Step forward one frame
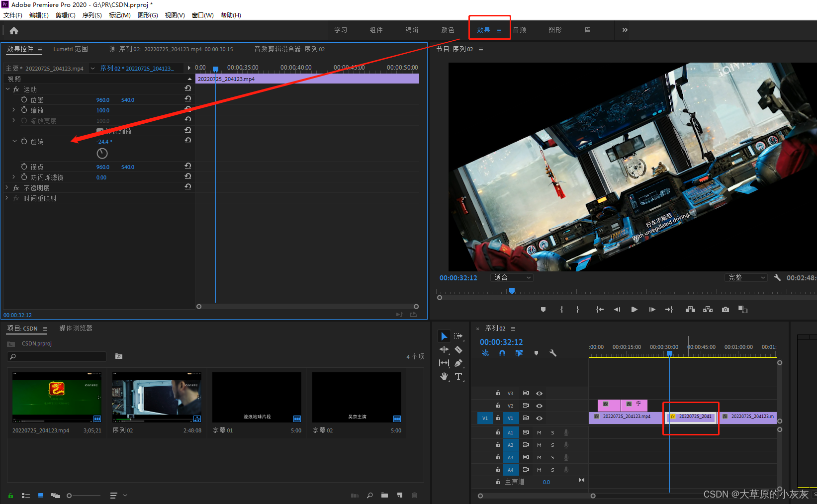Image resolution: width=817 pixels, height=504 pixels. coord(652,310)
